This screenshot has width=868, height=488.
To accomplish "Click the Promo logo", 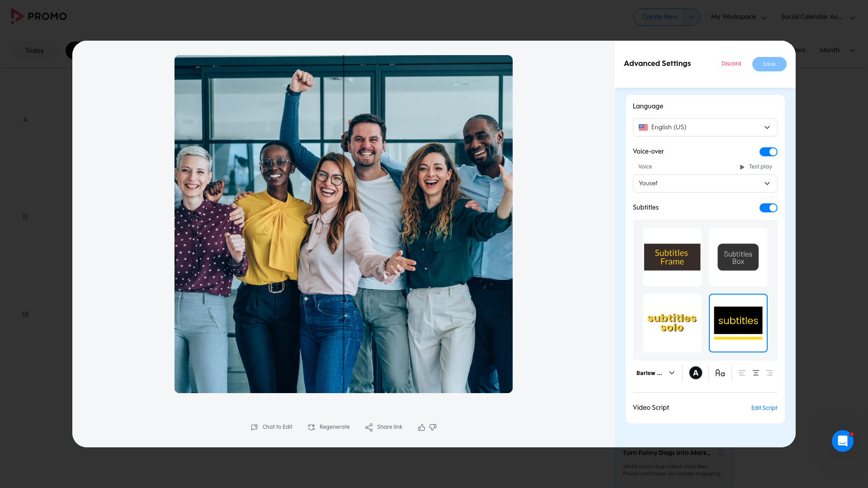I will 39,16.
